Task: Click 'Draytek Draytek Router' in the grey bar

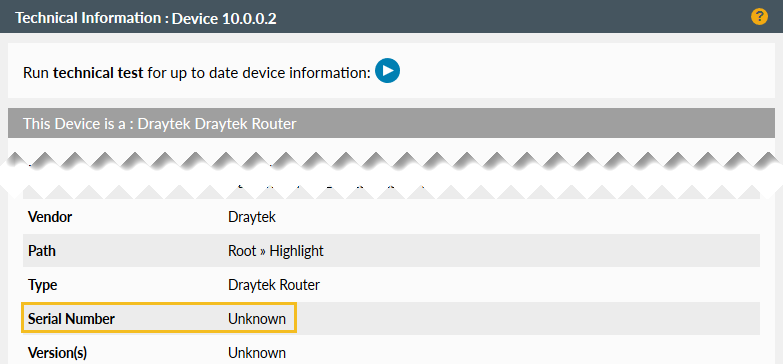Action: tap(217, 124)
